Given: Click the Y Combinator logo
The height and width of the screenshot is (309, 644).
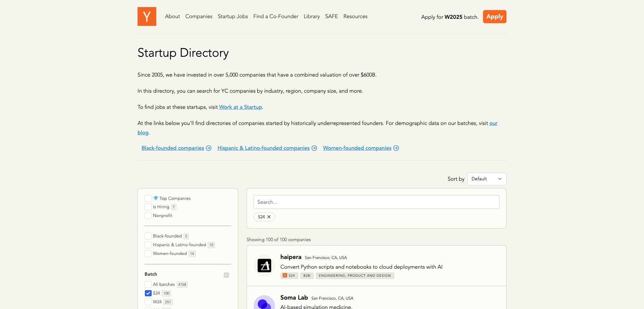Looking at the screenshot, I should pos(147,16).
